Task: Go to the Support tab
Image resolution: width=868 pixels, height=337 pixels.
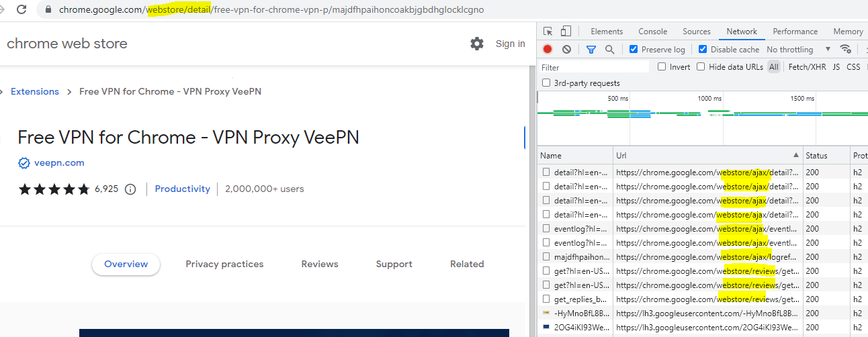Action: point(394,264)
